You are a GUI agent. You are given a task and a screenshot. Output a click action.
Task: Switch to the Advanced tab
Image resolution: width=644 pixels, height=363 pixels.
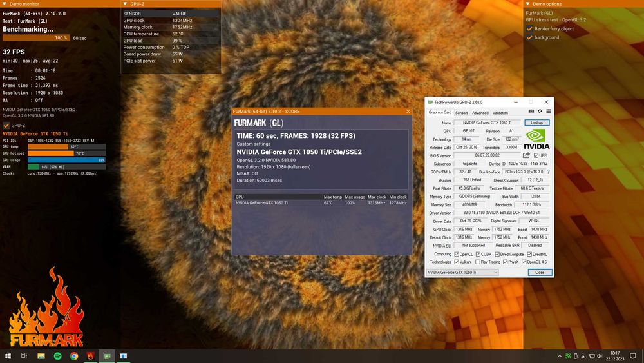pos(480,113)
